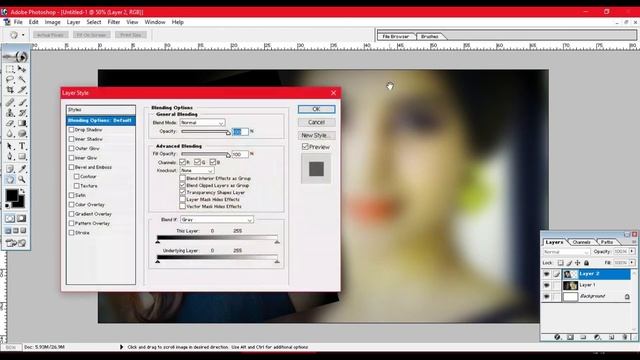The width and height of the screenshot is (640, 360).
Task: Click the New Style button
Action: tap(316, 135)
